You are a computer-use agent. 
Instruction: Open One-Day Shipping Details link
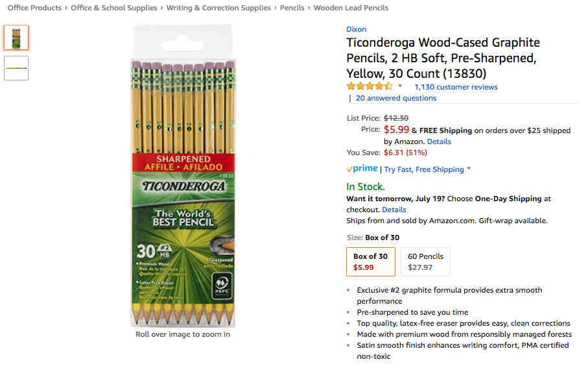point(394,210)
